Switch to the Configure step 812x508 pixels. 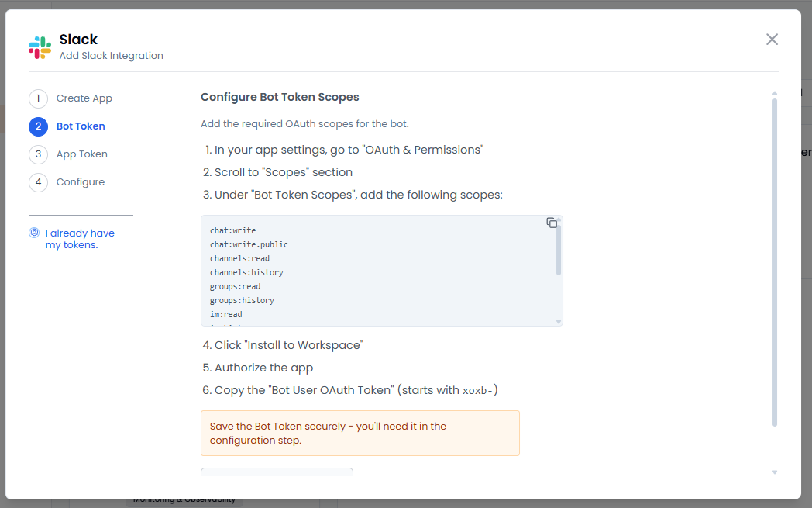pos(81,182)
